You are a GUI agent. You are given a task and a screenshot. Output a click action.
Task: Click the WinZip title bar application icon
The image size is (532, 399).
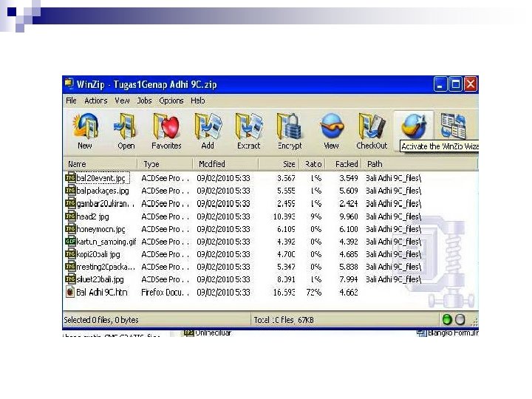click(69, 83)
